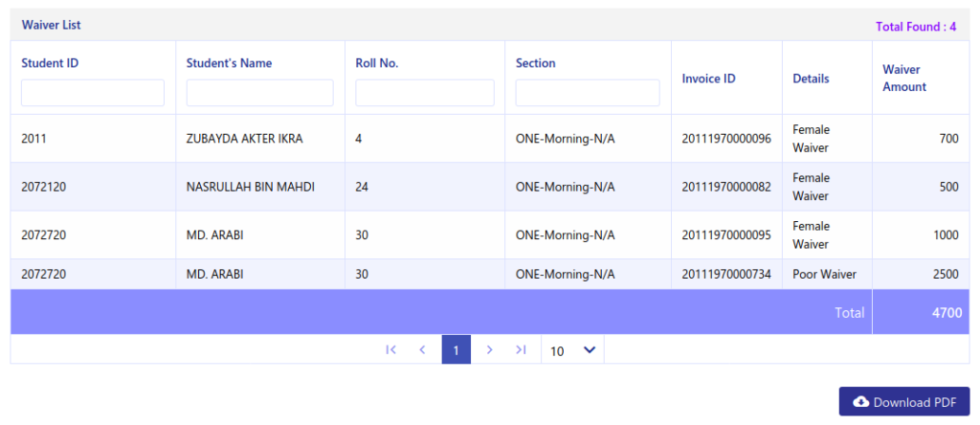This screenshot has height=425, width=980.
Task: Sort by Details column header
Action: [x=812, y=78]
